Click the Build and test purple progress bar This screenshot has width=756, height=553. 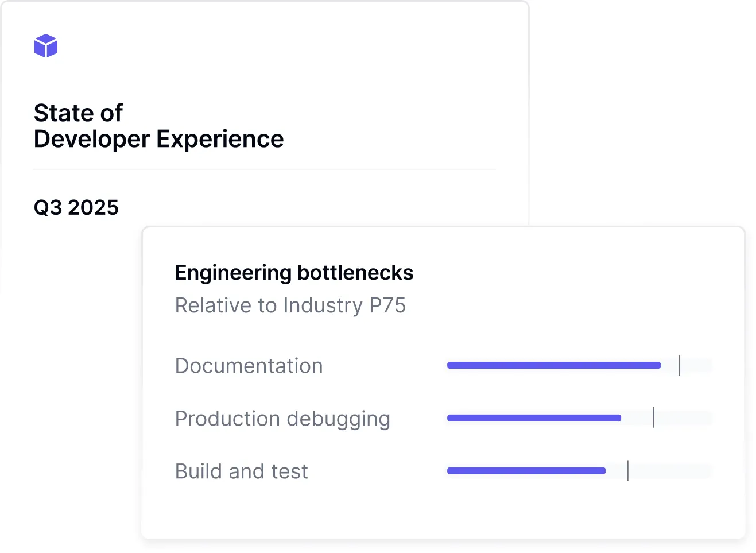click(526, 471)
